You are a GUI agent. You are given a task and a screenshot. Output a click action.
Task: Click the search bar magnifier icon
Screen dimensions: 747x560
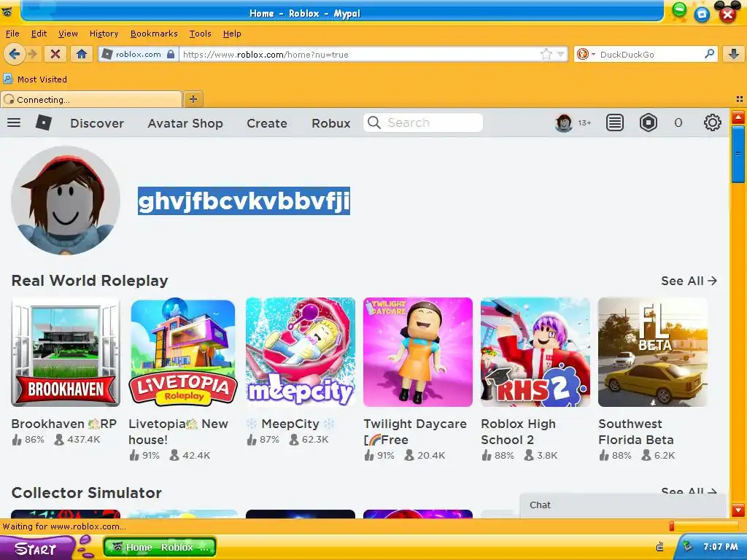[x=709, y=54]
